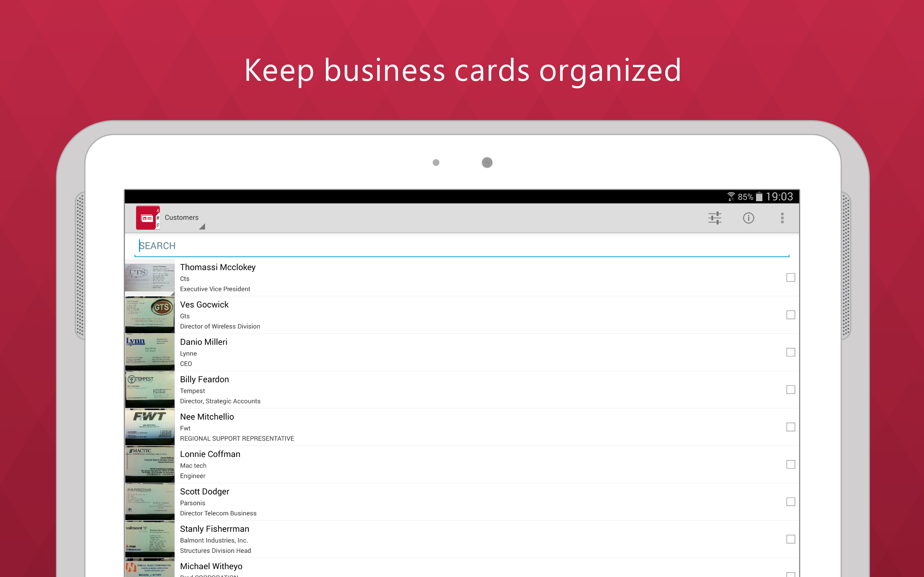Open the CTS business card thumbnail
The image size is (924, 577).
(150, 278)
